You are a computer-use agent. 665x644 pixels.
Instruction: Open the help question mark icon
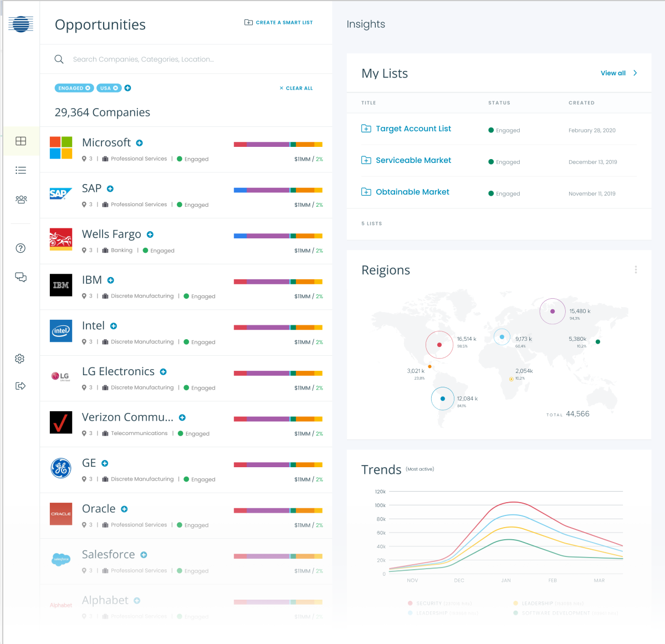(21, 248)
